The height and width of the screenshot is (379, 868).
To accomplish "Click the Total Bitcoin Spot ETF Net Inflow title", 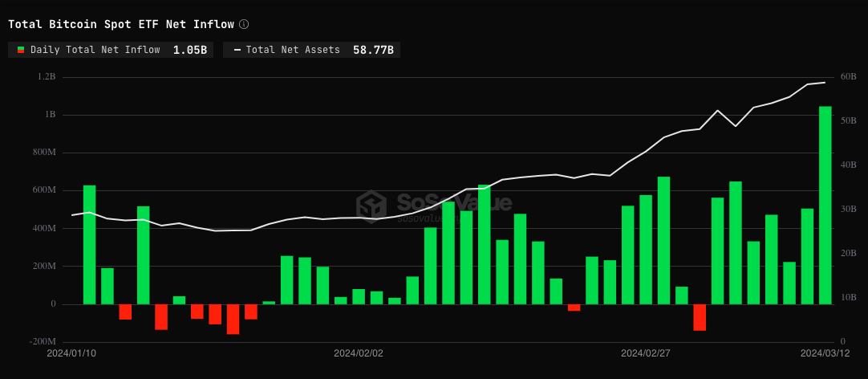I will tap(121, 24).
